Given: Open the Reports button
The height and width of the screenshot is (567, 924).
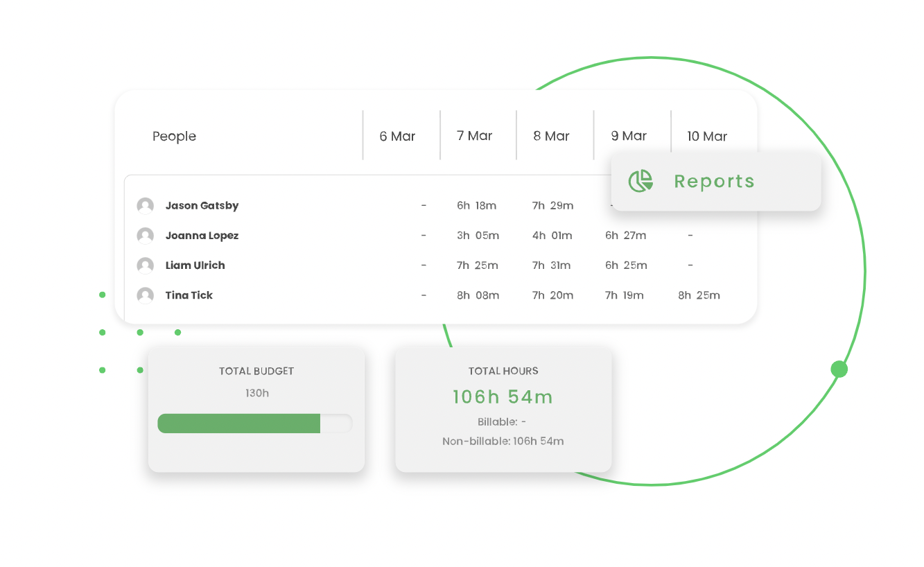Looking at the screenshot, I should point(715,182).
